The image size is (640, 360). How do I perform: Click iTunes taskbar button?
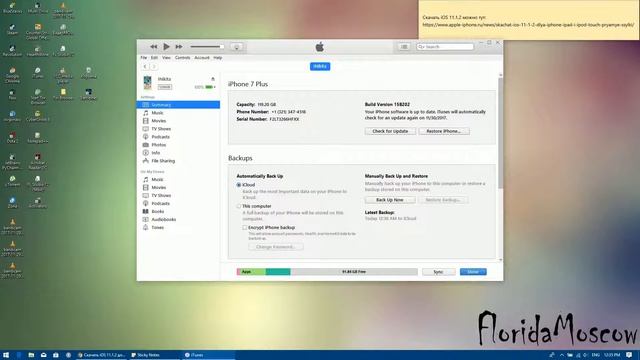tap(208, 355)
